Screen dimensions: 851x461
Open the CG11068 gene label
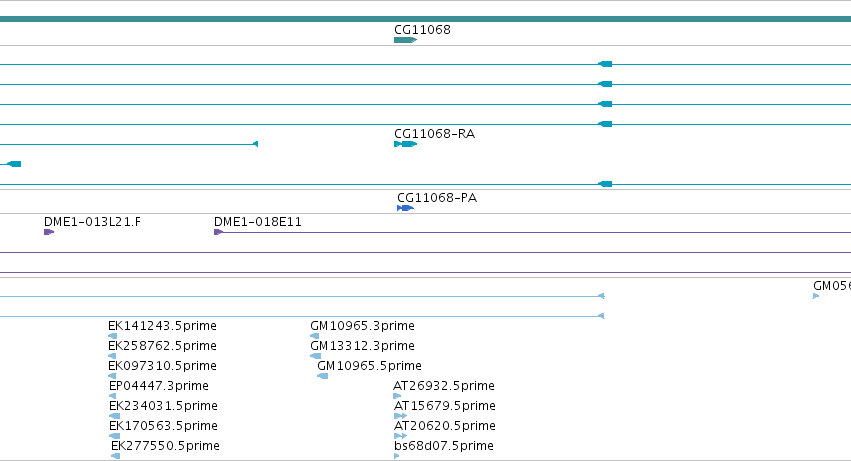tap(422, 29)
